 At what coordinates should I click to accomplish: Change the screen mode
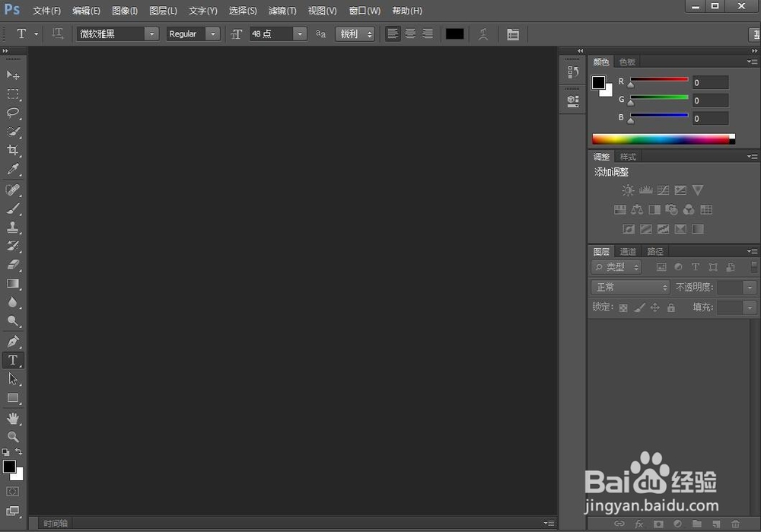pos(13,511)
